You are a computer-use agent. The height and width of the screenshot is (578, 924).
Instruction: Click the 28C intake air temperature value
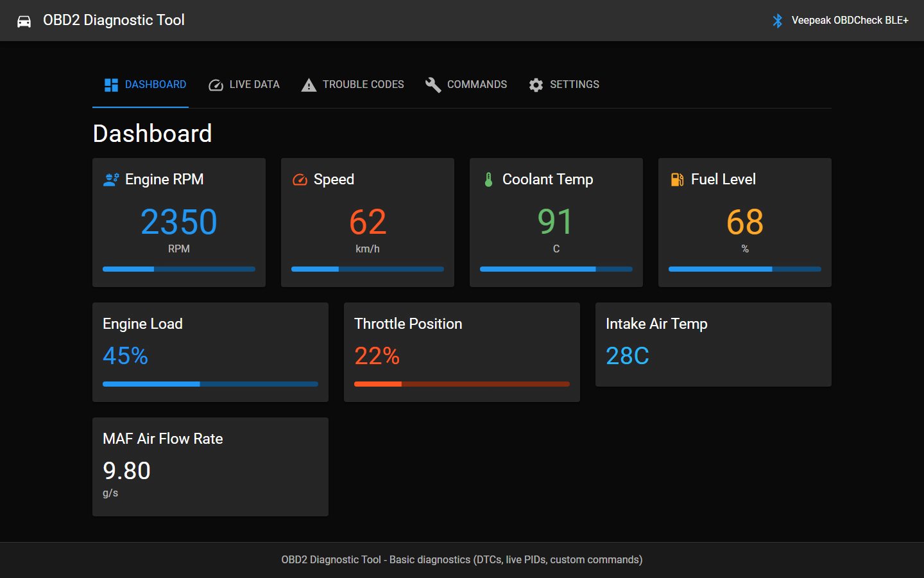tap(628, 356)
